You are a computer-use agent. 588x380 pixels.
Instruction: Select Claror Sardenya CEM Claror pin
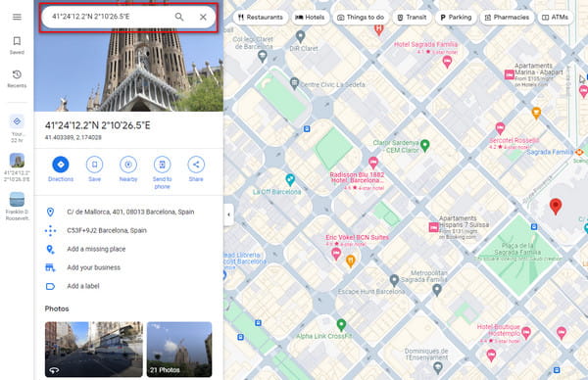425,145
